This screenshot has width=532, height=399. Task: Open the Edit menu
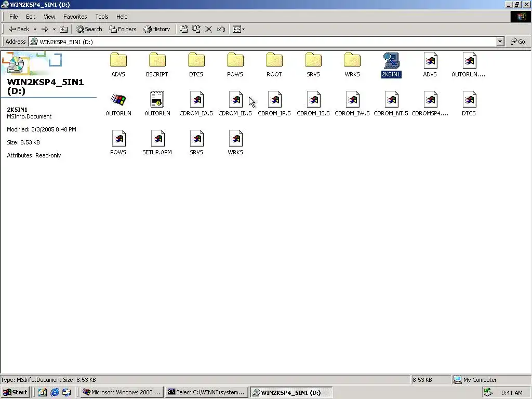point(31,17)
